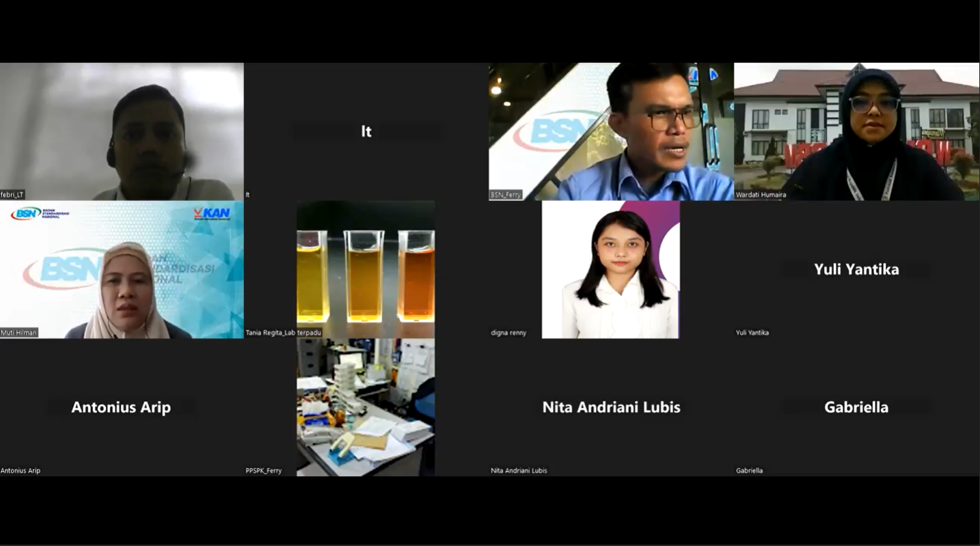Click the 'It' participant tile
This screenshot has height=546, width=980.
tap(366, 131)
